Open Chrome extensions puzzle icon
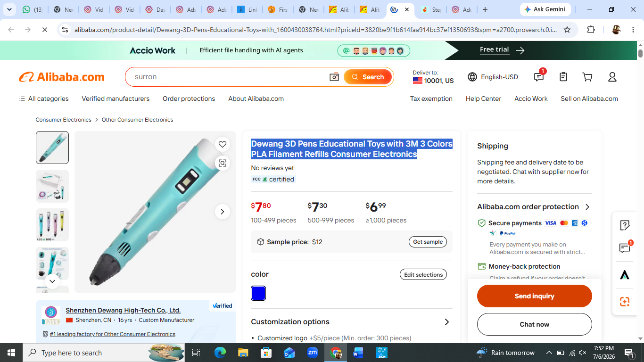This screenshot has height=362, width=644. pyautogui.click(x=591, y=30)
